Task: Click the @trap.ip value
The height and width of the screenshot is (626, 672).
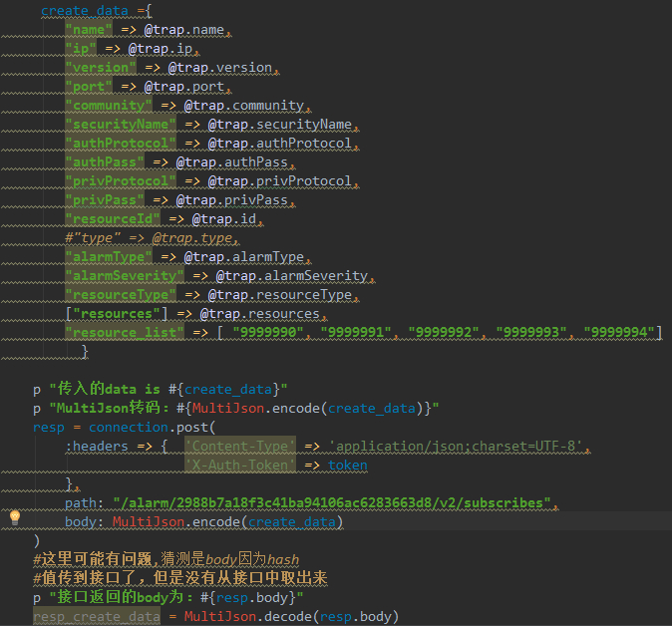Action: click(x=161, y=49)
